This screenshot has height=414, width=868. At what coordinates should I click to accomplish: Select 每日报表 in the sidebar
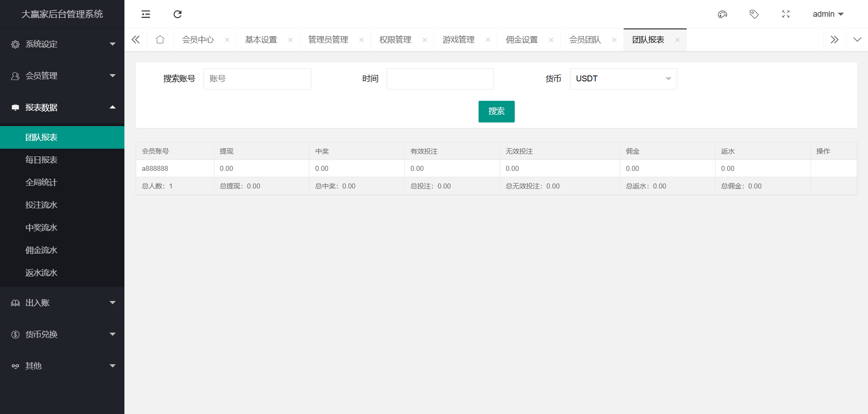(x=42, y=160)
